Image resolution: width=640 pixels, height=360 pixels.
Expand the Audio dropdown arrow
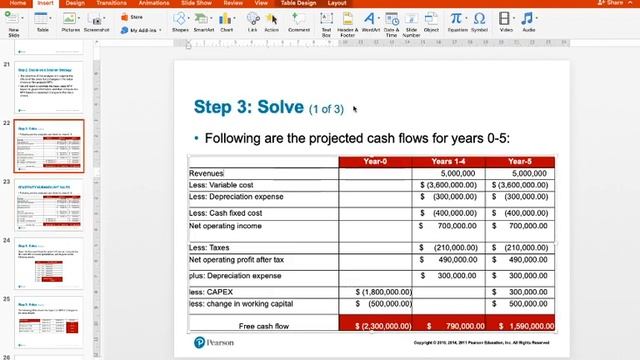coord(536,18)
